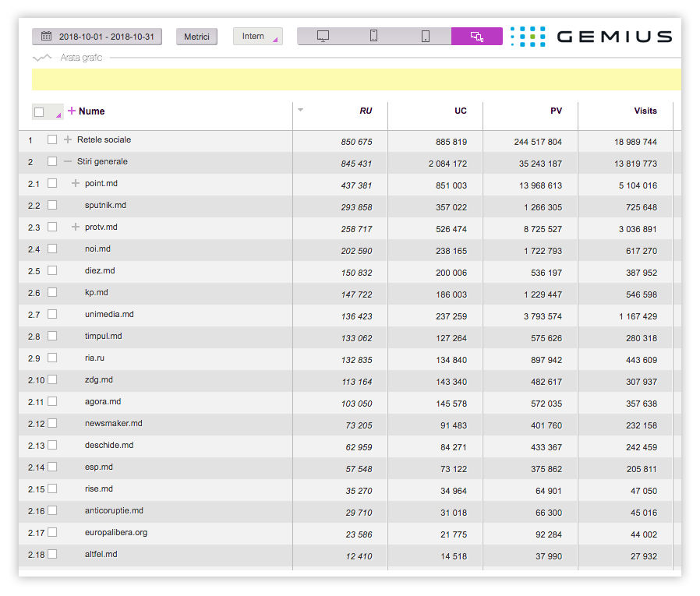Sort by the Nume column header
Image resolution: width=700 pixels, height=596 pixels.
(91, 111)
